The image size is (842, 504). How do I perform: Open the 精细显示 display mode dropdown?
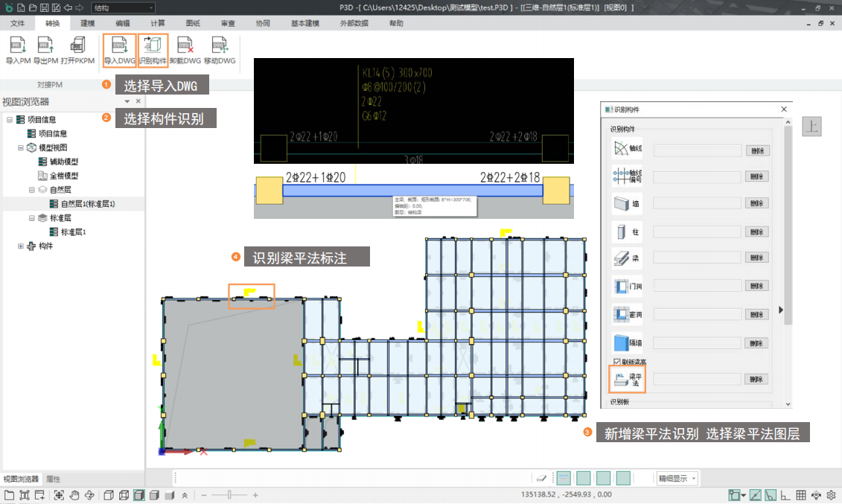677,478
